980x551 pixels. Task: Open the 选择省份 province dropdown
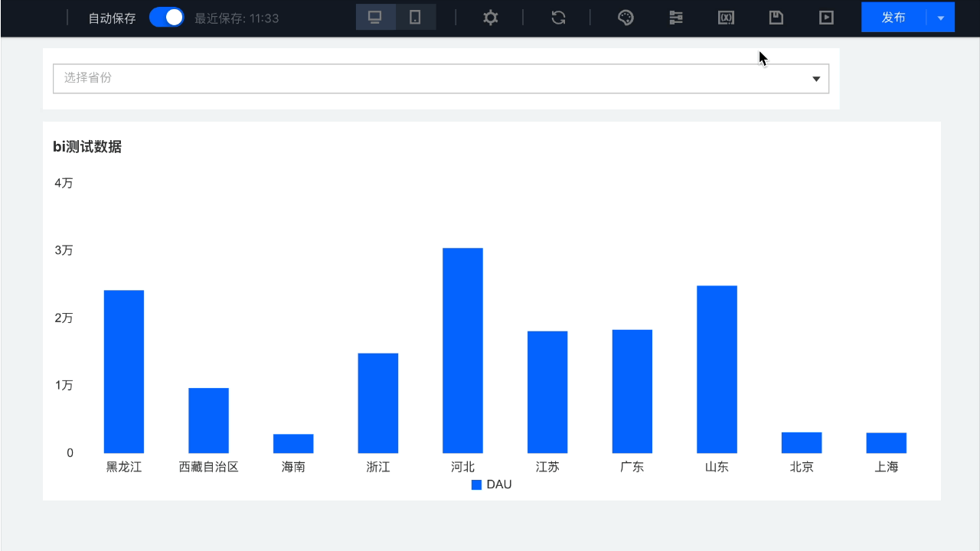click(441, 79)
